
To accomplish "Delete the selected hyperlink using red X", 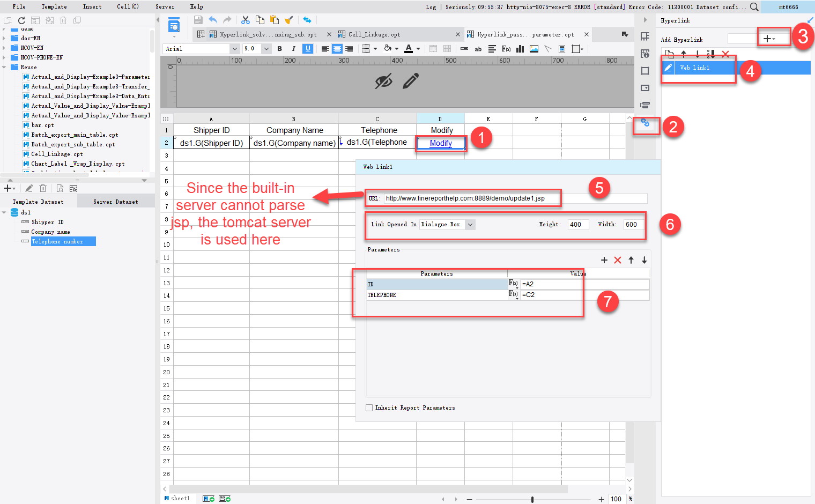I will coord(725,54).
